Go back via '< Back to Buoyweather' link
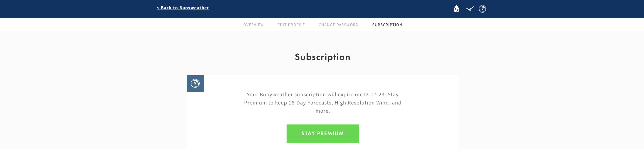644x149 pixels. 183,8
